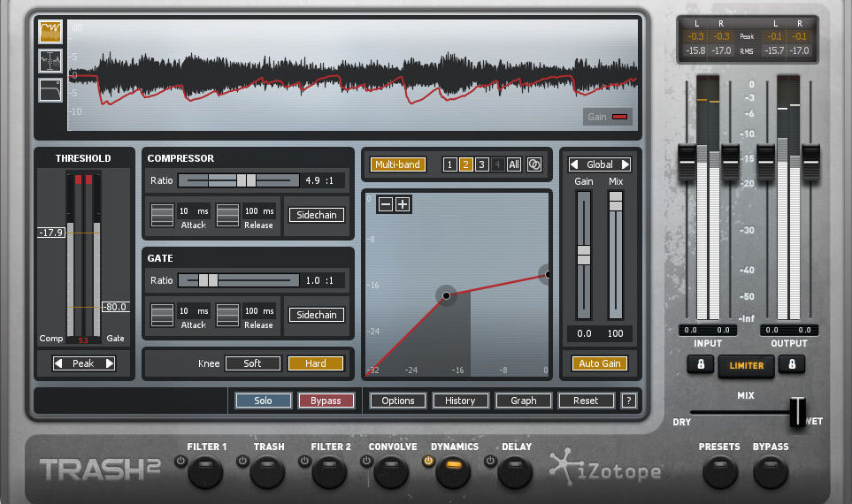Open the Trash module tab

(268, 474)
